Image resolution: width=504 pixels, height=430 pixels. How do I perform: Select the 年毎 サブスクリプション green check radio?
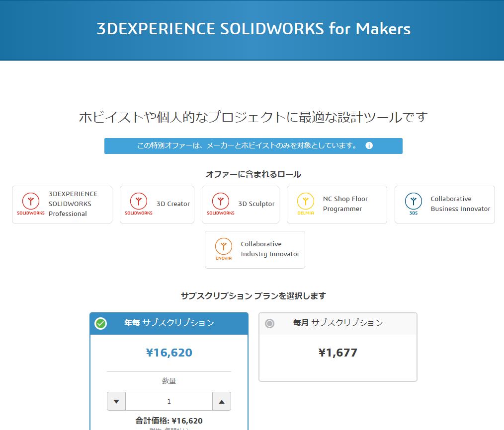[100, 323]
